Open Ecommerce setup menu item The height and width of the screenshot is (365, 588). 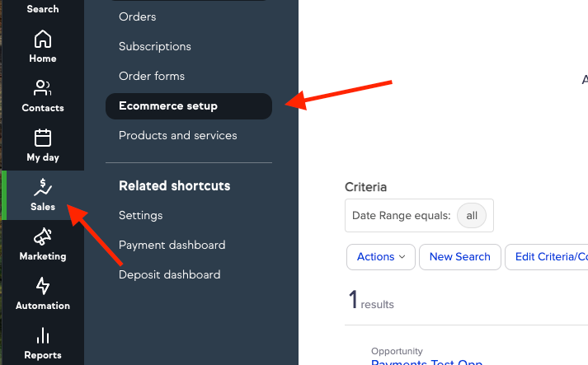[189, 106]
